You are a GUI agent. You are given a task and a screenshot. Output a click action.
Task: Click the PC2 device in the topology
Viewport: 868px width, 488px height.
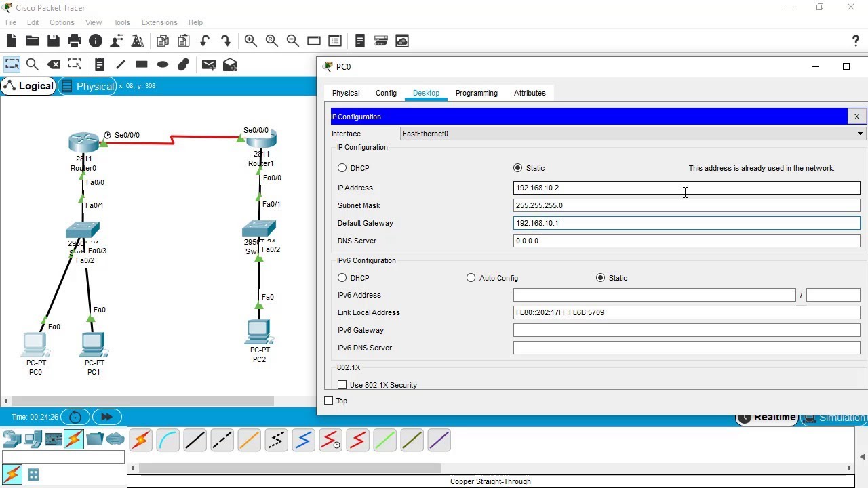(258, 331)
